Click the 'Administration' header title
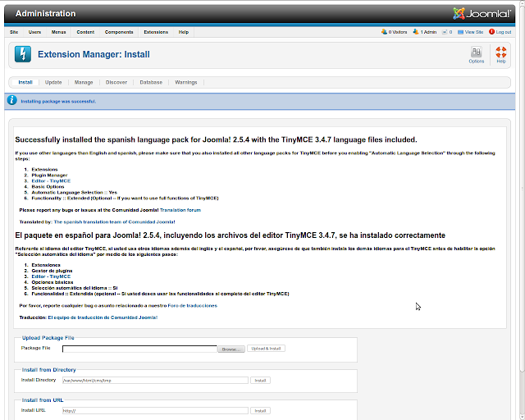Viewport: 525px width, 420px height. point(46,14)
